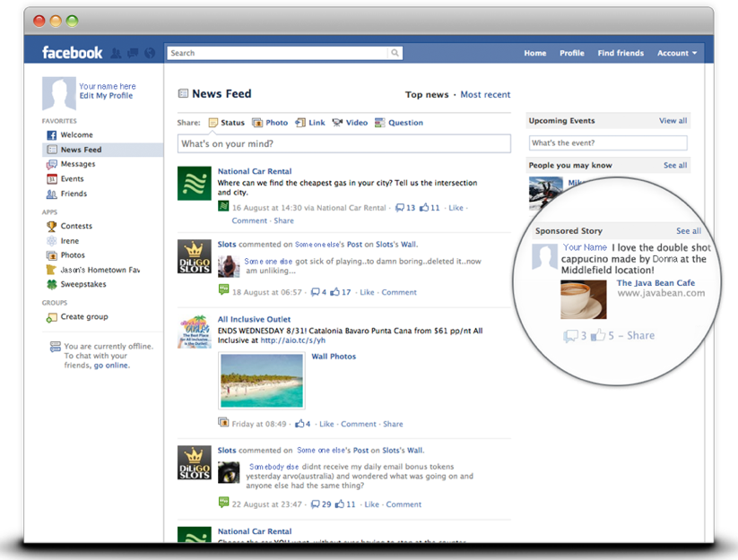Click See all people you may know
Image resolution: width=738 pixels, height=560 pixels.
[x=675, y=166]
